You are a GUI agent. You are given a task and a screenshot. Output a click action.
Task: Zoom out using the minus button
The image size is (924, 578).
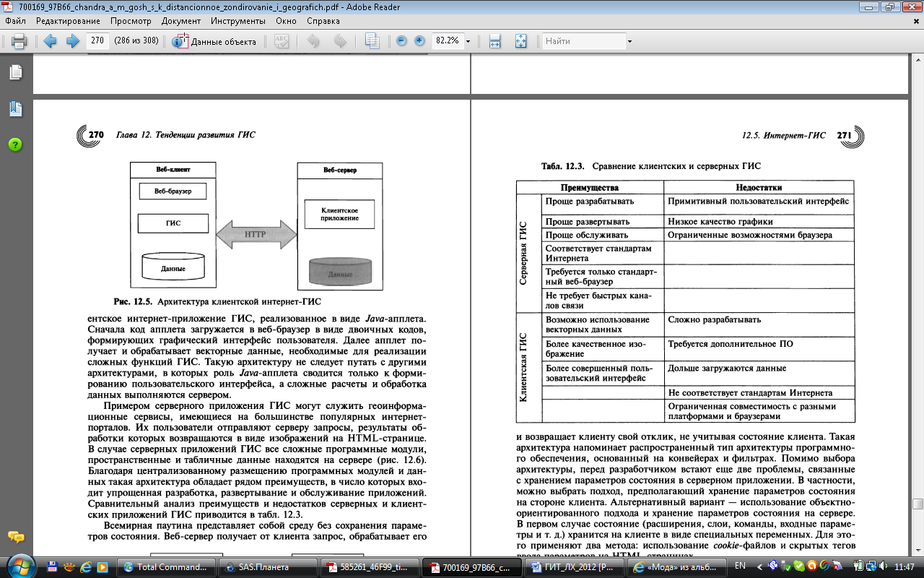(402, 41)
